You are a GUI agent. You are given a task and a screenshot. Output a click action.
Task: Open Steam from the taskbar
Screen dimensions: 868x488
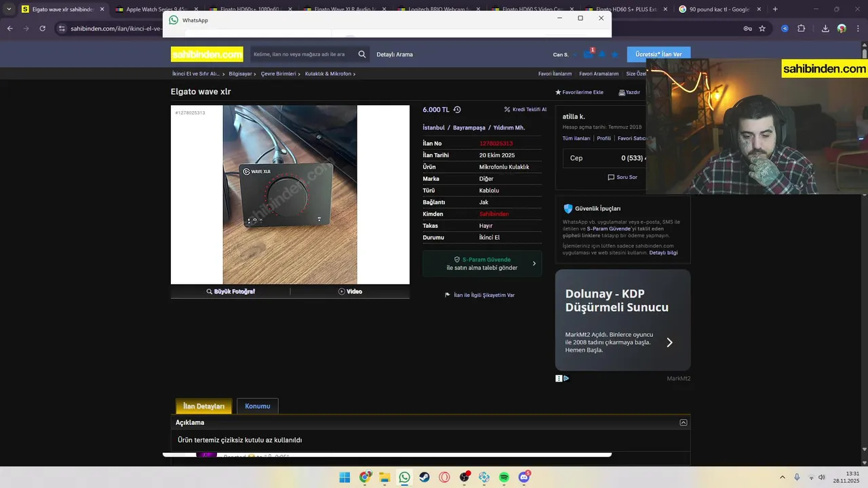tap(425, 477)
